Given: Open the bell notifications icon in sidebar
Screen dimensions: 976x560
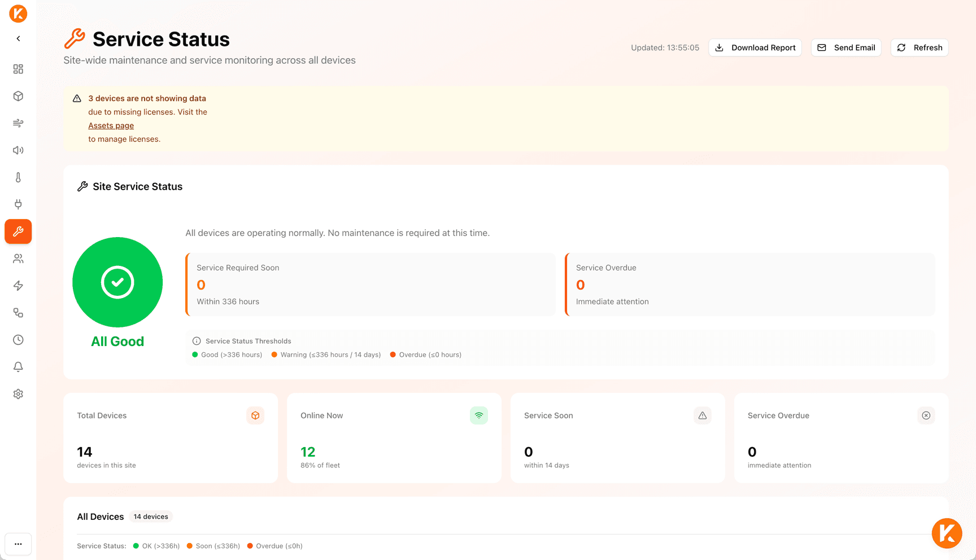Looking at the screenshot, I should pyautogui.click(x=18, y=367).
